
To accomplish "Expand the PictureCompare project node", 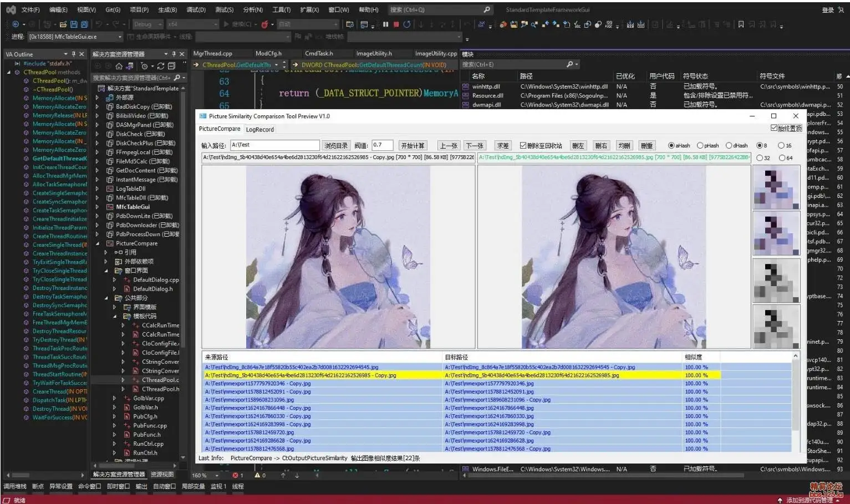I will [98, 243].
